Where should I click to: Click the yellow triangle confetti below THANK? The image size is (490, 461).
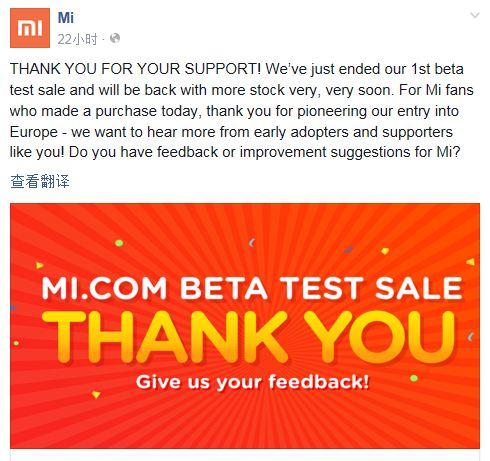(x=96, y=395)
